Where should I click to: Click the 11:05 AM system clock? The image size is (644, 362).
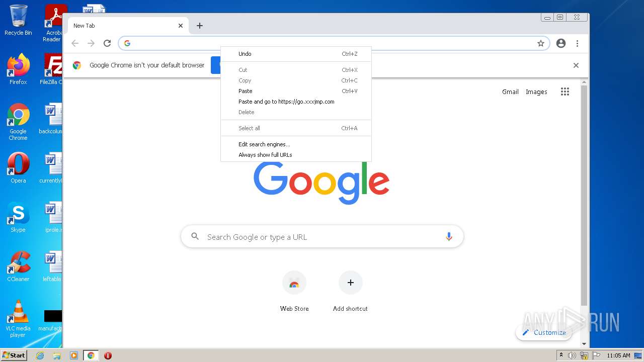tap(618, 355)
